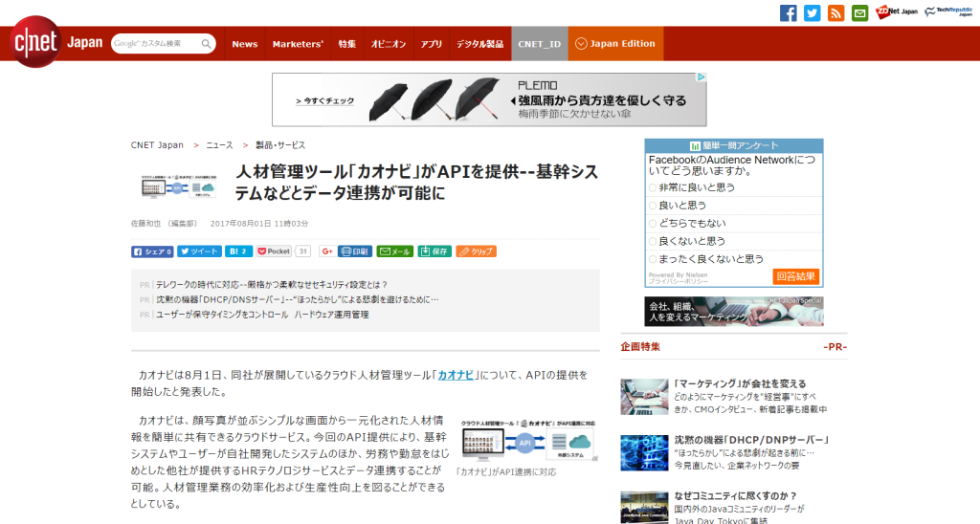Open the Facebook icon in header
Image resolution: width=980 pixels, height=524 pixels.
point(789,13)
